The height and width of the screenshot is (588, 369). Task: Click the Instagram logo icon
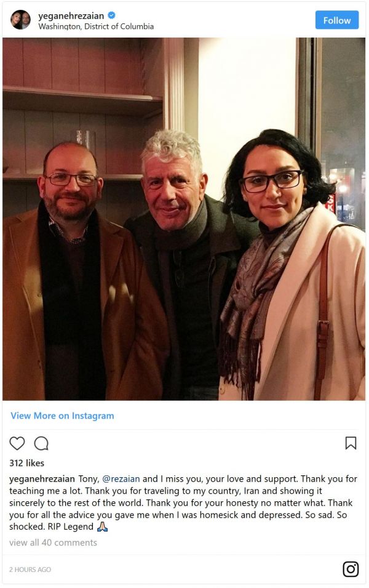351,569
